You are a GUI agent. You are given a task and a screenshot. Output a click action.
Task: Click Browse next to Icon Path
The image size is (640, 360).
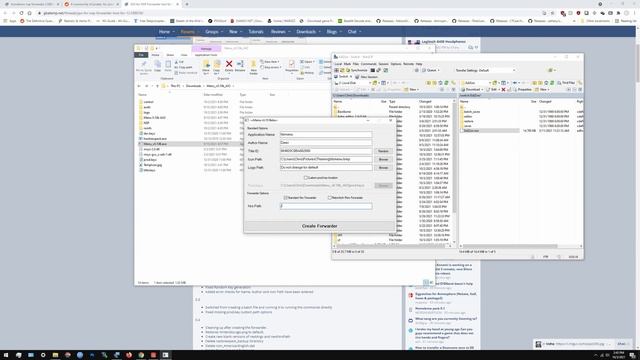tap(383, 159)
